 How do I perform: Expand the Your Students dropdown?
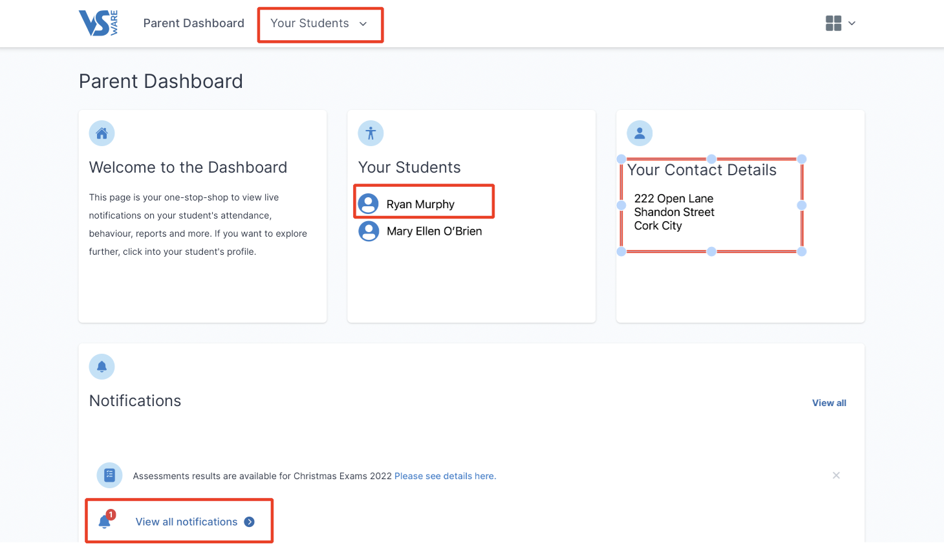point(319,23)
